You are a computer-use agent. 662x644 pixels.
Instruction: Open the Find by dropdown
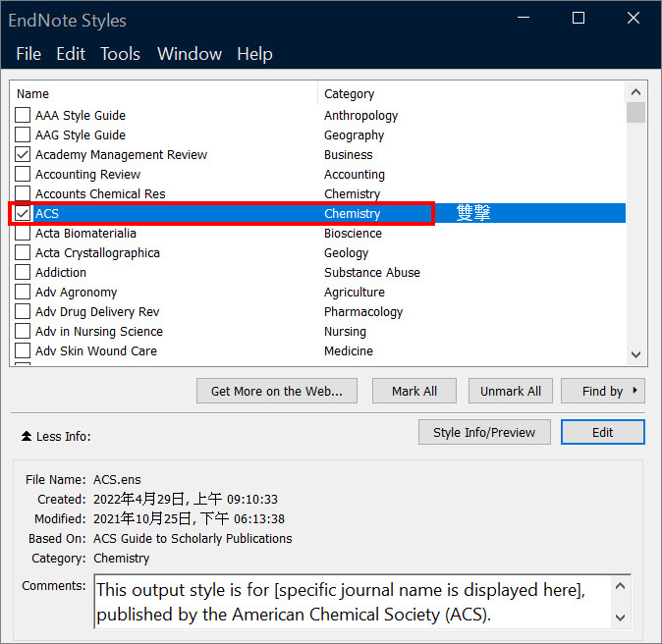[x=602, y=391]
